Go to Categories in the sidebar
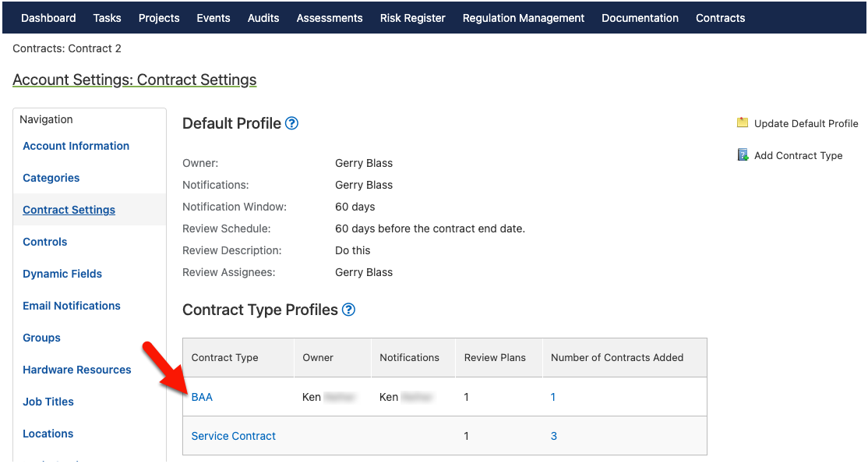 (51, 178)
